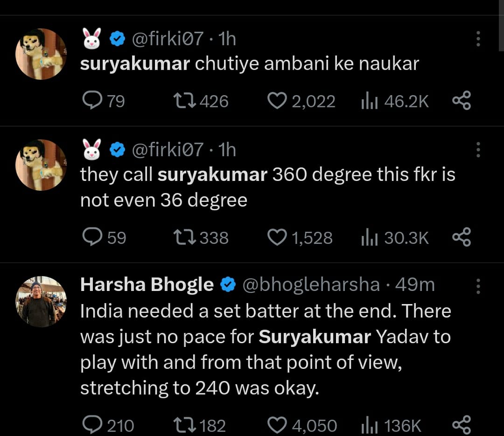504x436 pixels.
Task: Like Harsha Bhogle's tweet
Action: coord(277,425)
